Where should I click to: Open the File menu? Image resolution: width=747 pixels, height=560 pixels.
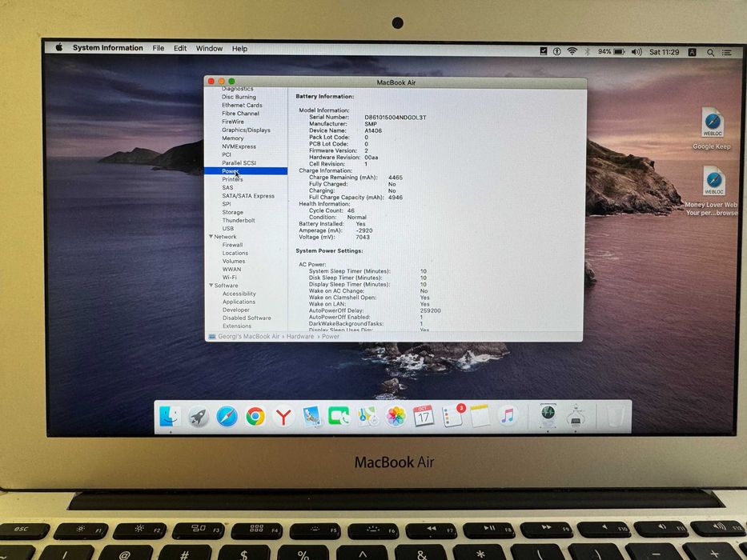pos(159,48)
